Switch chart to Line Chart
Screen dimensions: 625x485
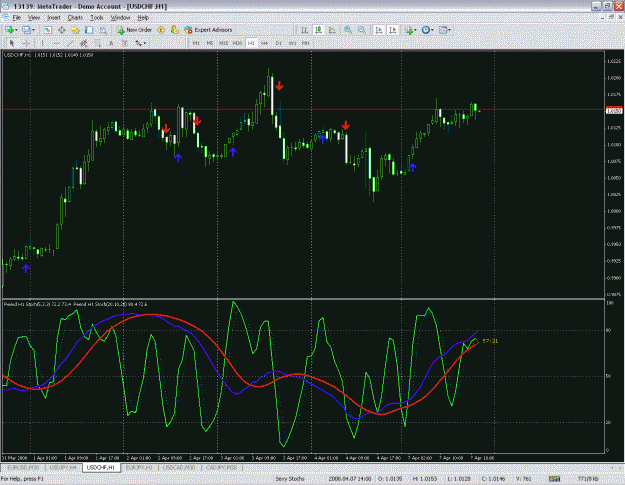(x=332, y=30)
